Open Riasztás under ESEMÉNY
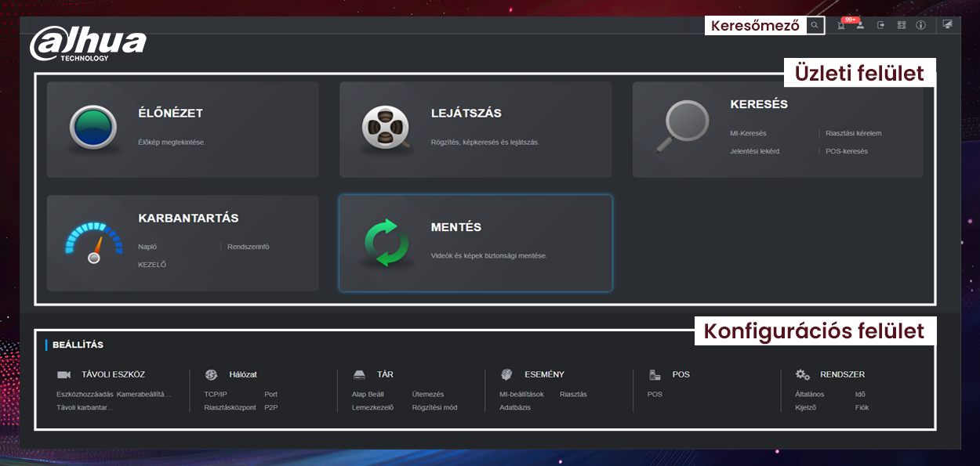The image size is (980, 466). pos(573,394)
